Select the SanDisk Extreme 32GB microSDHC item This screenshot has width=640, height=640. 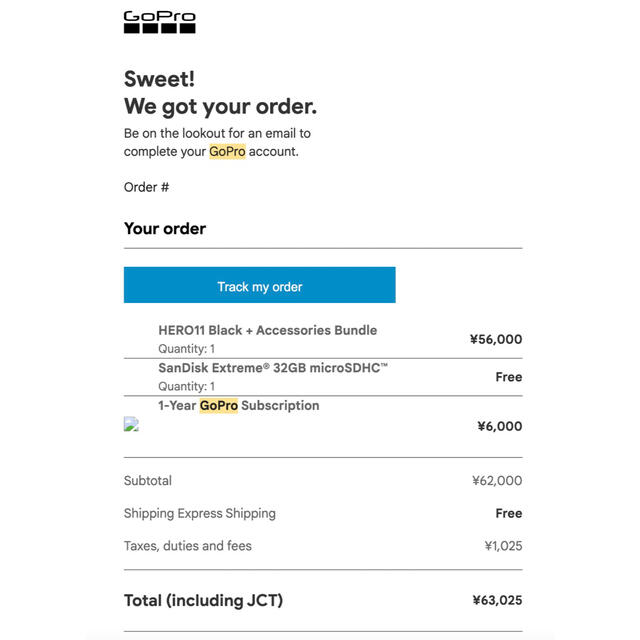click(273, 368)
